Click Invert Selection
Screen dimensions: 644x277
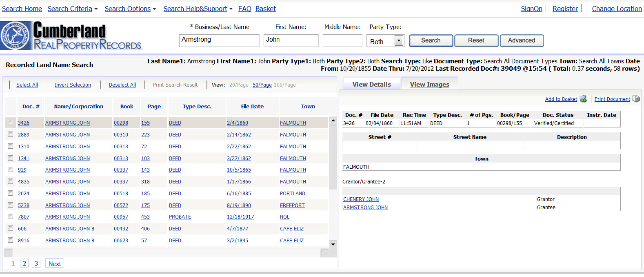73,85
